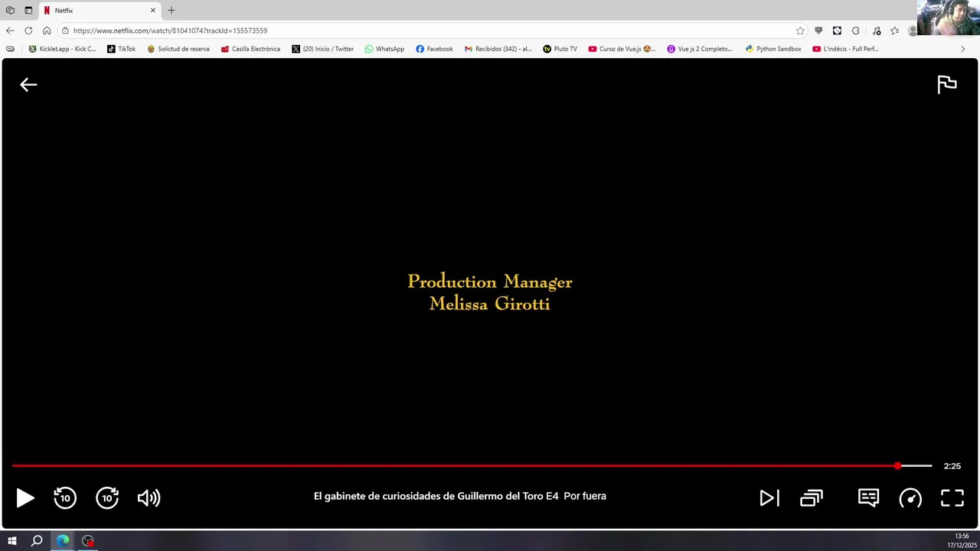Report a problem with the flag icon

[x=947, y=84]
